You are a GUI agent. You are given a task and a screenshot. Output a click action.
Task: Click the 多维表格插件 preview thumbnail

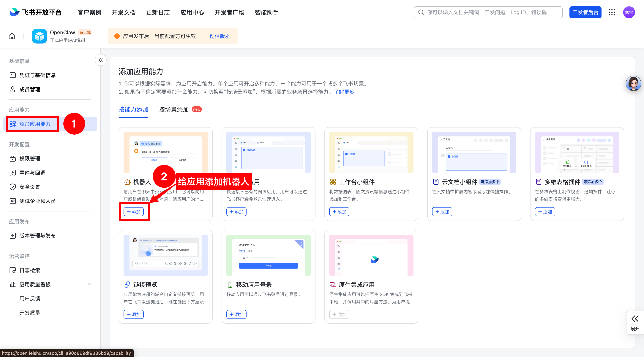pos(577,152)
